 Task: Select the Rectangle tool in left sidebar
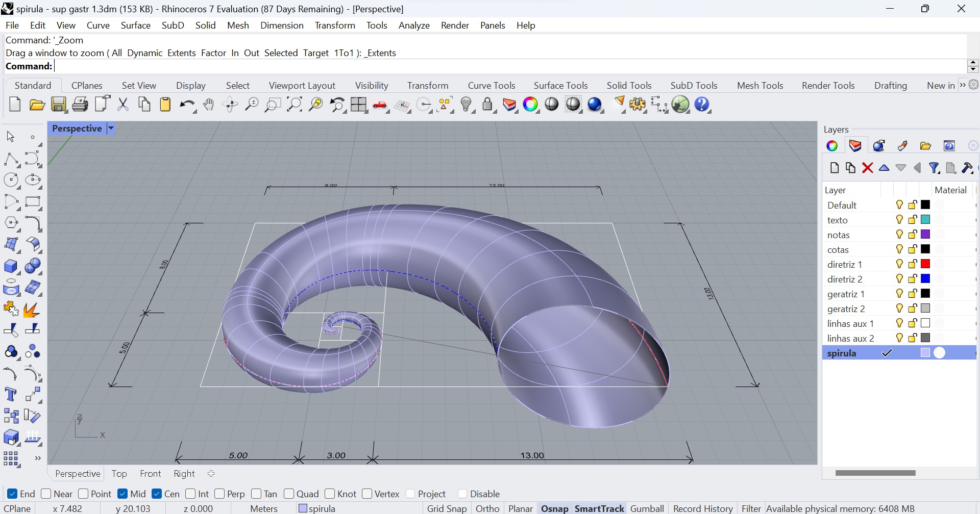pos(33,202)
